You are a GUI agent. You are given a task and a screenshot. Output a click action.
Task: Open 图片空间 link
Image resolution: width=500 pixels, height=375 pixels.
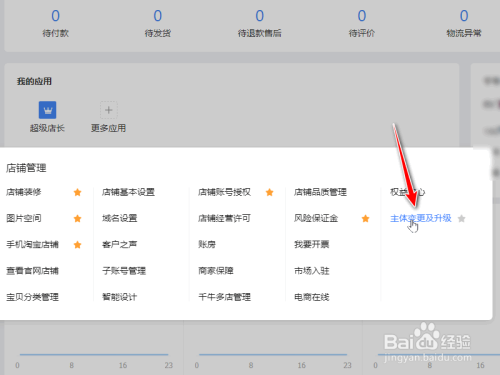pos(24,218)
